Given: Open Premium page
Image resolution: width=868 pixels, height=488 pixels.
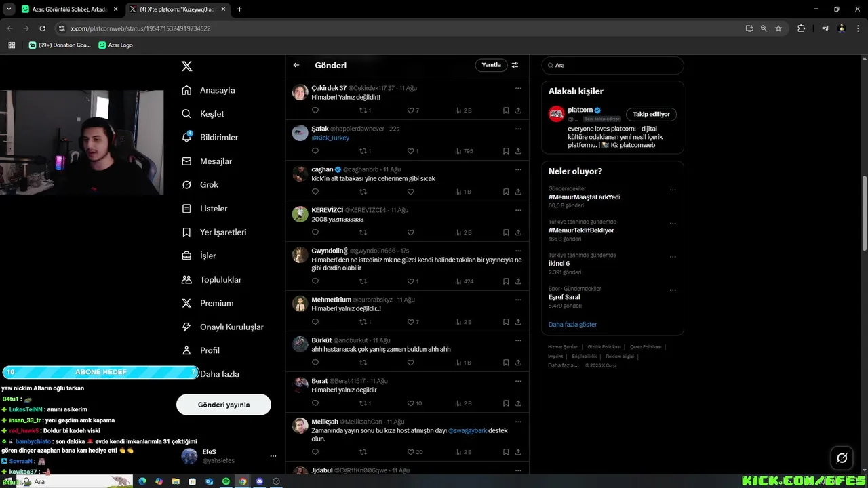Looking at the screenshot, I should [x=208, y=304].
